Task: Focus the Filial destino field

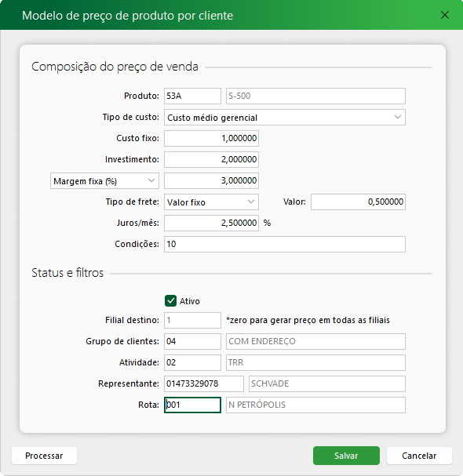Action: (x=192, y=320)
